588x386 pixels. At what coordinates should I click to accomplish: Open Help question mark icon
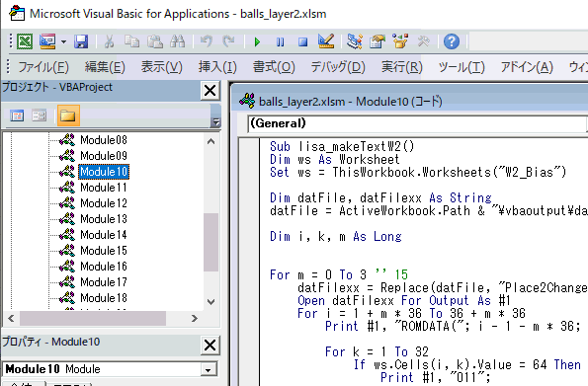pos(452,41)
